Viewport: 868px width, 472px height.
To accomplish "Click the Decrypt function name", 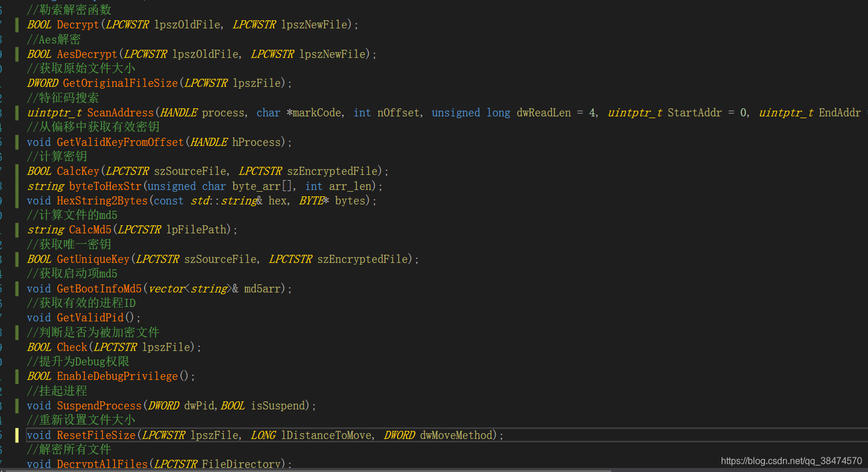I will [78, 25].
